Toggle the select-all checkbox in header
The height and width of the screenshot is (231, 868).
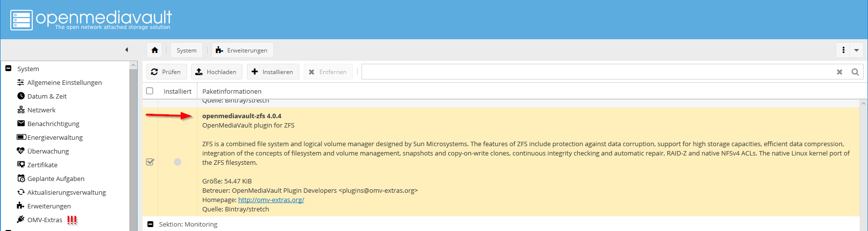click(150, 91)
